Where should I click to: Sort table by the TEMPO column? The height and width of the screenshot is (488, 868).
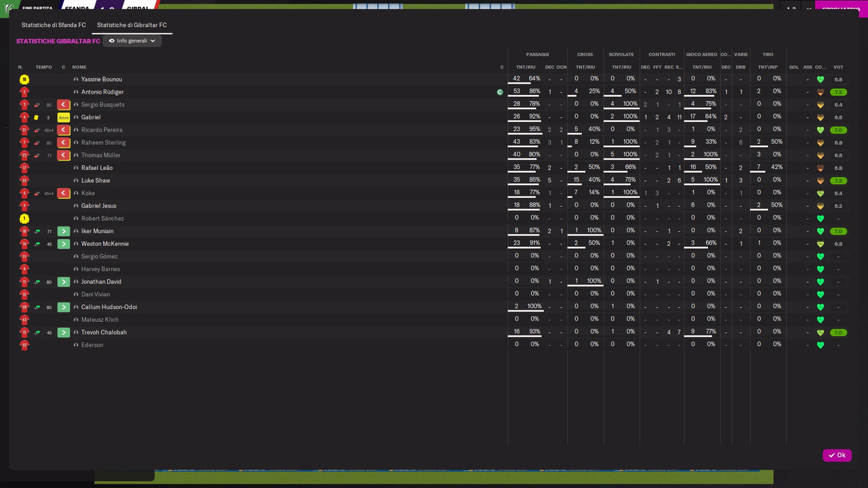coord(43,67)
